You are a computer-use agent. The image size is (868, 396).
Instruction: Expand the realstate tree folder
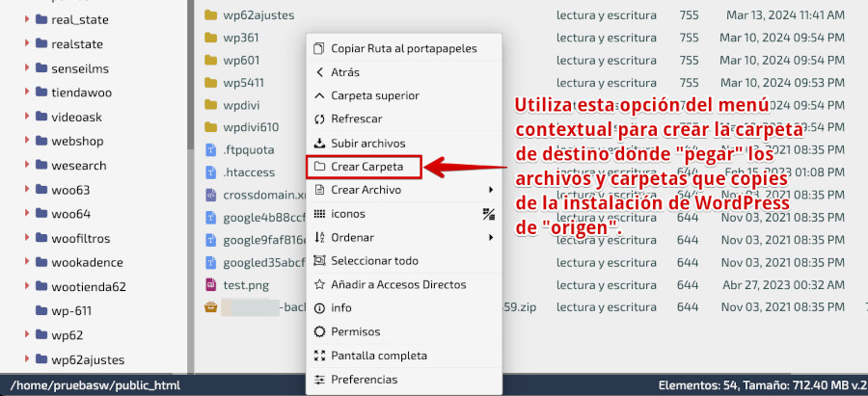(x=27, y=43)
